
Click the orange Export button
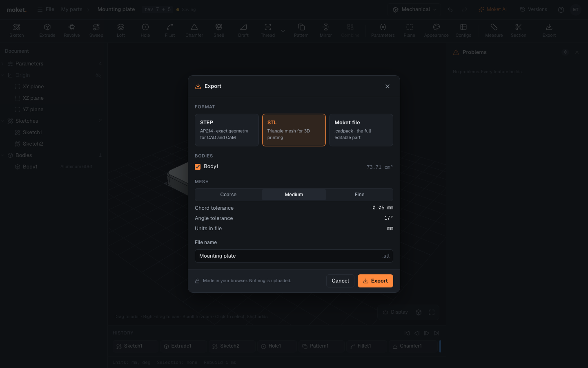(x=375, y=281)
